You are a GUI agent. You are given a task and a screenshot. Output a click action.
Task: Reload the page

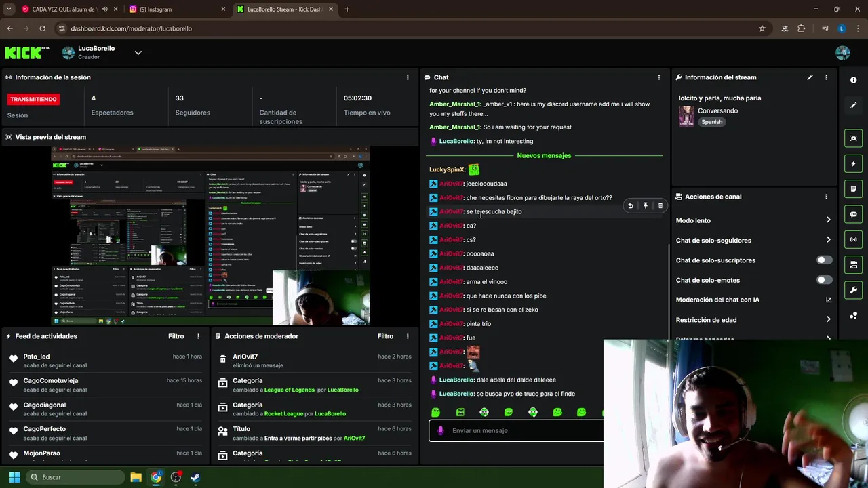[x=42, y=28]
